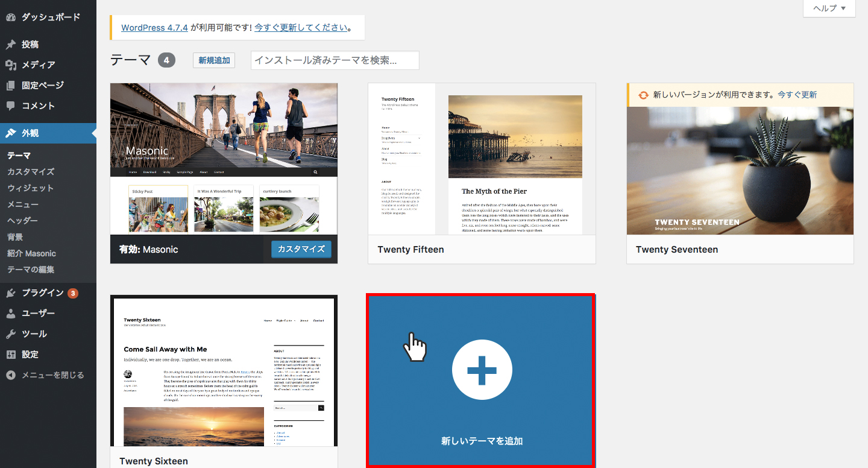Select the テーマ submenu item
Viewport: 868px width, 468px height.
pos(19,156)
